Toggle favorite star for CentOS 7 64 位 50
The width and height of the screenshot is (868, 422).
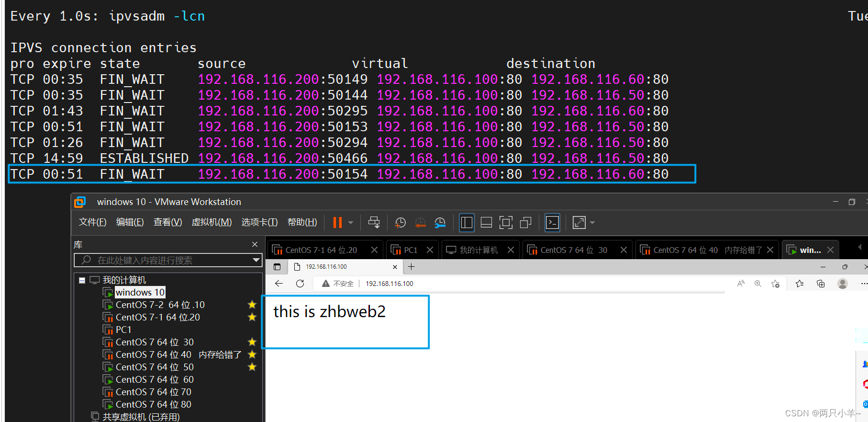pos(252,367)
